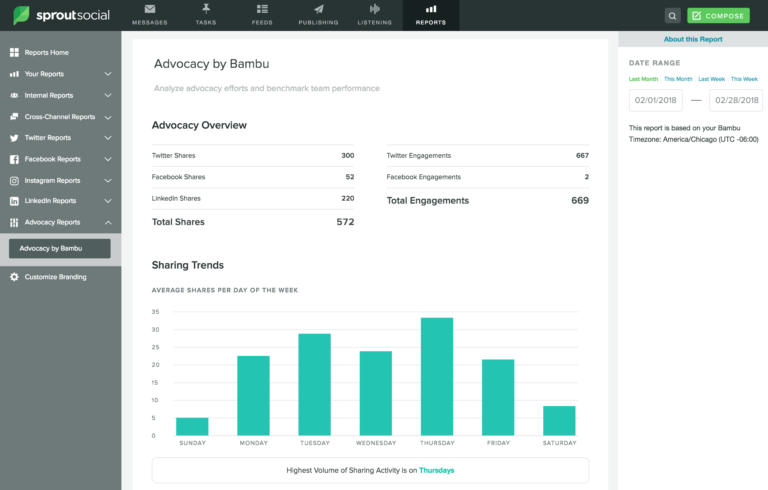Open the Publishing paper plane icon
768x490 pixels.
(318, 9)
